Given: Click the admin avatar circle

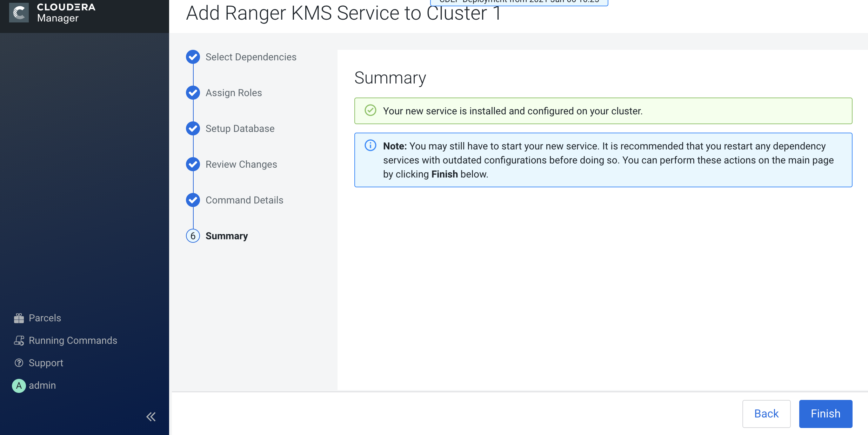Looking at the screenshot, I should pyautogui.click(x=19, y=386).
